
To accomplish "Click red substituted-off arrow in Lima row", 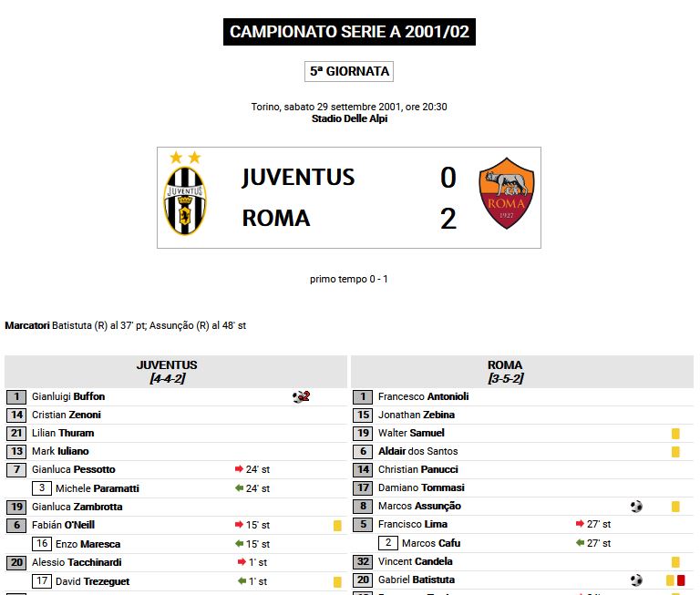I will click(580, 524).
